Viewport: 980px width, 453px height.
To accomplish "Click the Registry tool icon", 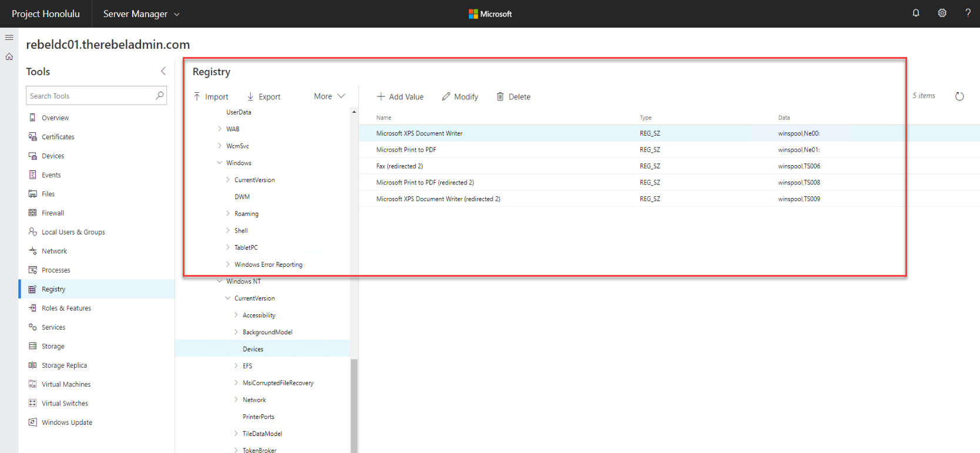I will pyautogui.click(x=32, y=289).
